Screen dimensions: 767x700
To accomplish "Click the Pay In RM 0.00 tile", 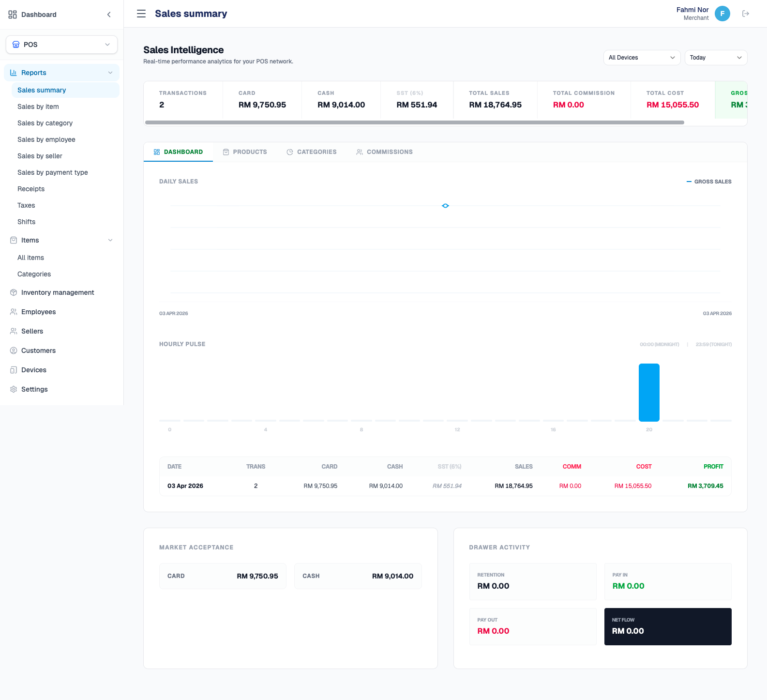I will pos(668,581).
